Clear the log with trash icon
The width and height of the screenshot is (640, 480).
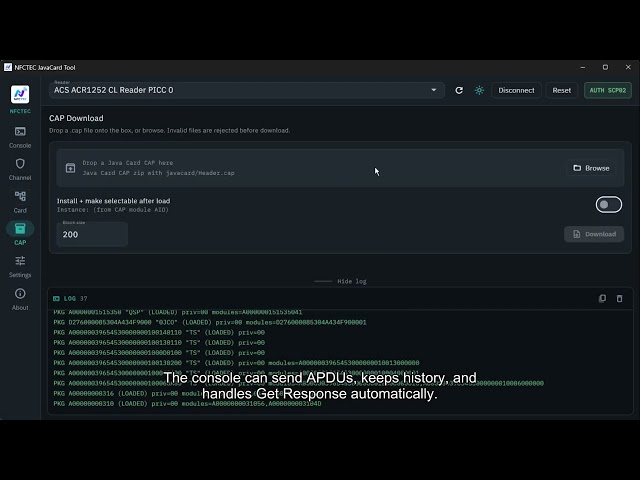[619, 298]
